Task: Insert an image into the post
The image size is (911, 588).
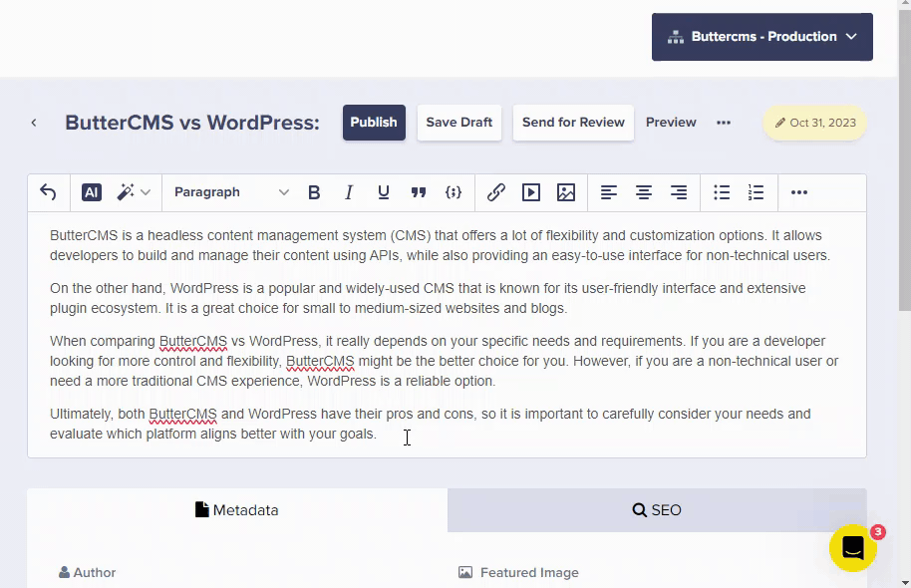Action: pos(566,192)
